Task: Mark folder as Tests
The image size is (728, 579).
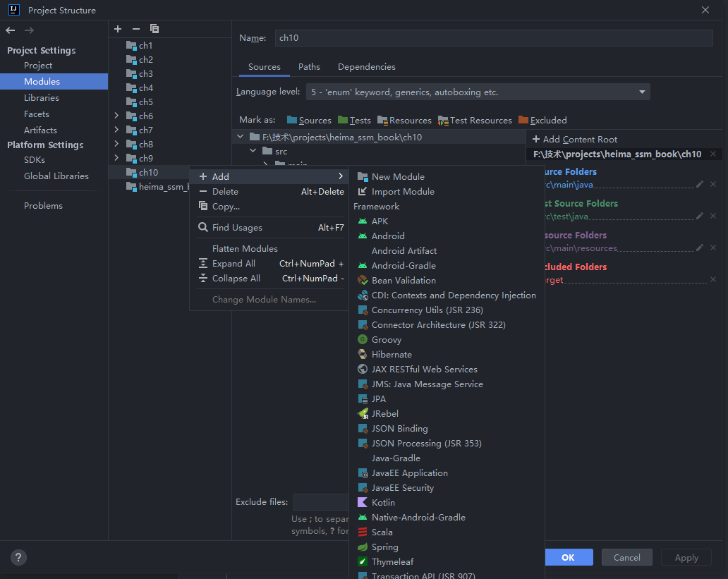Action: (354, 121)
